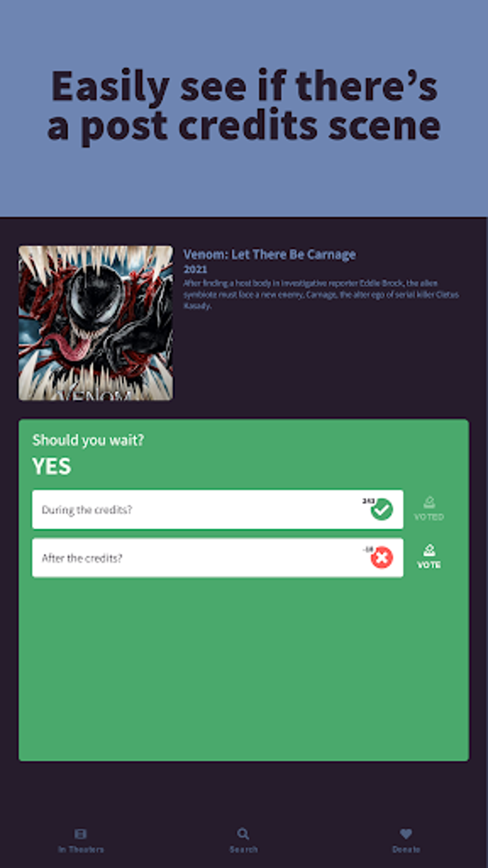This screenshot has height=868, width=488.
Task: Open the In Theaters film icon
Action: click(x=80, y=834)
